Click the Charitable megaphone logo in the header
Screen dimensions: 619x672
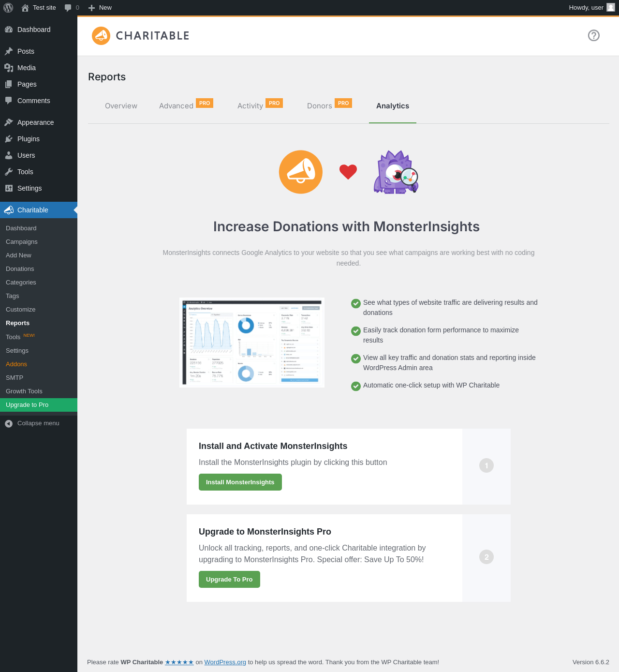pyautogui.click(x=101, y=36)
